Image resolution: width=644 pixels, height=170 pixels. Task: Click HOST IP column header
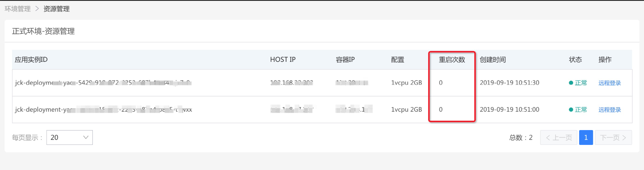(283, 60)
